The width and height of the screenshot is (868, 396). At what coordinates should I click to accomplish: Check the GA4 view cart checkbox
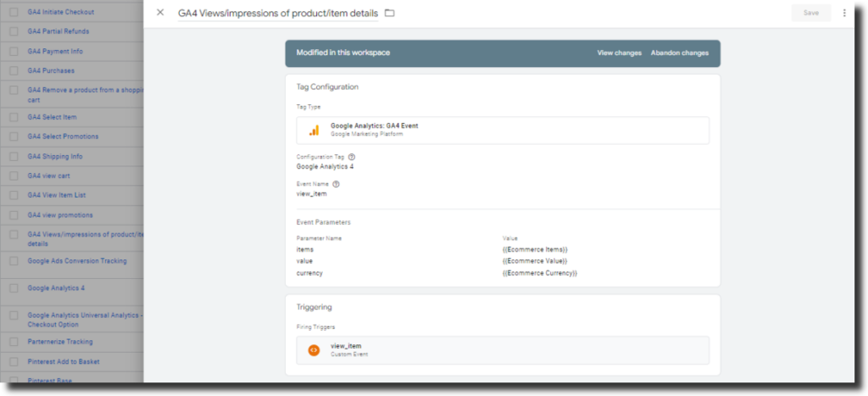click(14, 176)
